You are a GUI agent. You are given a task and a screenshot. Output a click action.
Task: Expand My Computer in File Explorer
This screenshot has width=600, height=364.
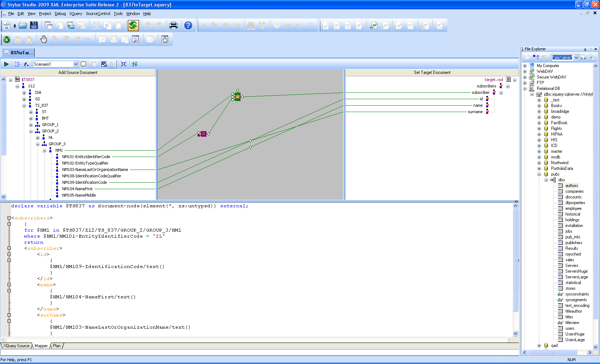pos(525,66)
